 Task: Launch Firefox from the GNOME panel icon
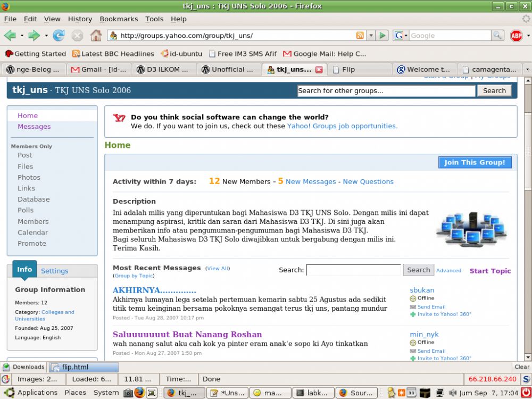139,393
